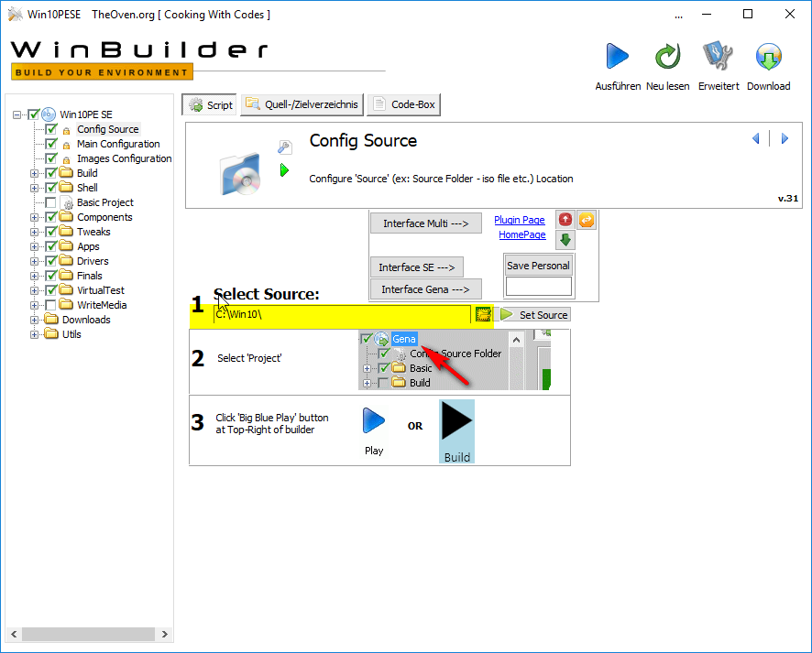Click the Download globe icon
The width and height of the screenshot is (812, 653).
tap(769, 56)
